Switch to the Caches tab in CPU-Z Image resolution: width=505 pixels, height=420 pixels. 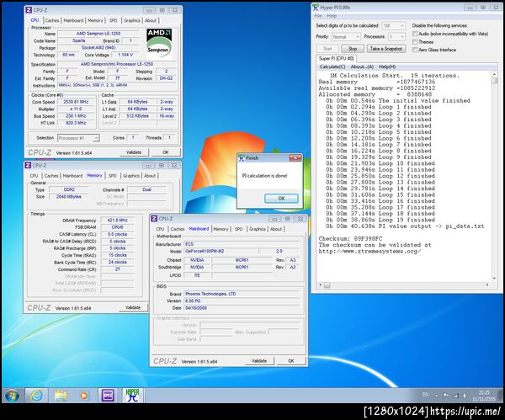(x=52, y=20)
